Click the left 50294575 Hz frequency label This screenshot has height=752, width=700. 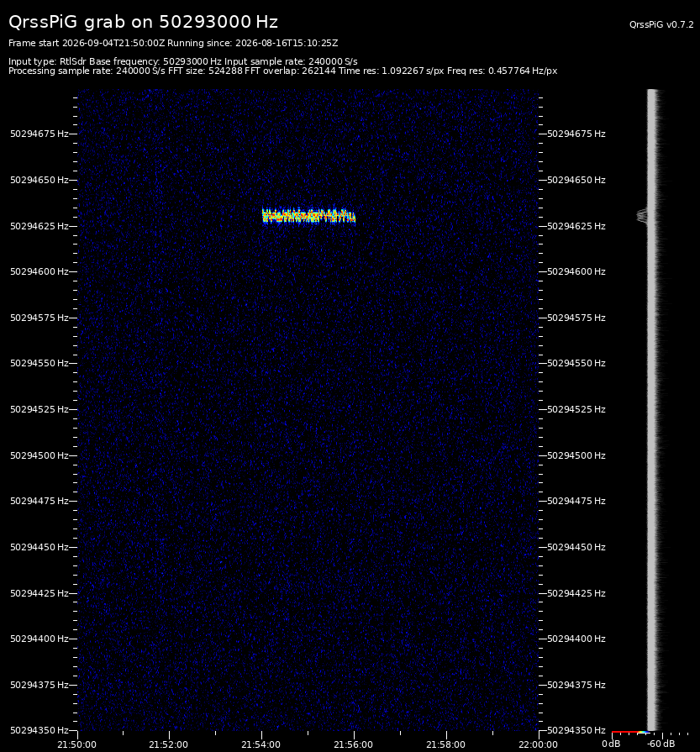point(39,318)
